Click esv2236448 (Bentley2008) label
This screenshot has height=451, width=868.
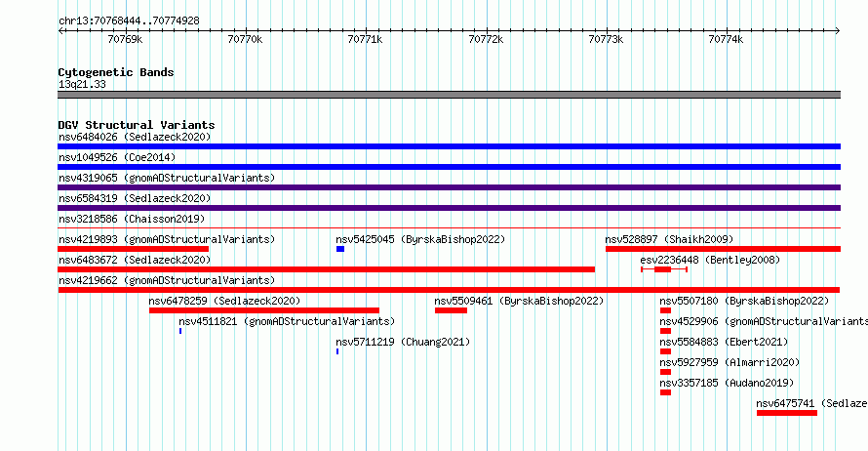tap(710, 260)
